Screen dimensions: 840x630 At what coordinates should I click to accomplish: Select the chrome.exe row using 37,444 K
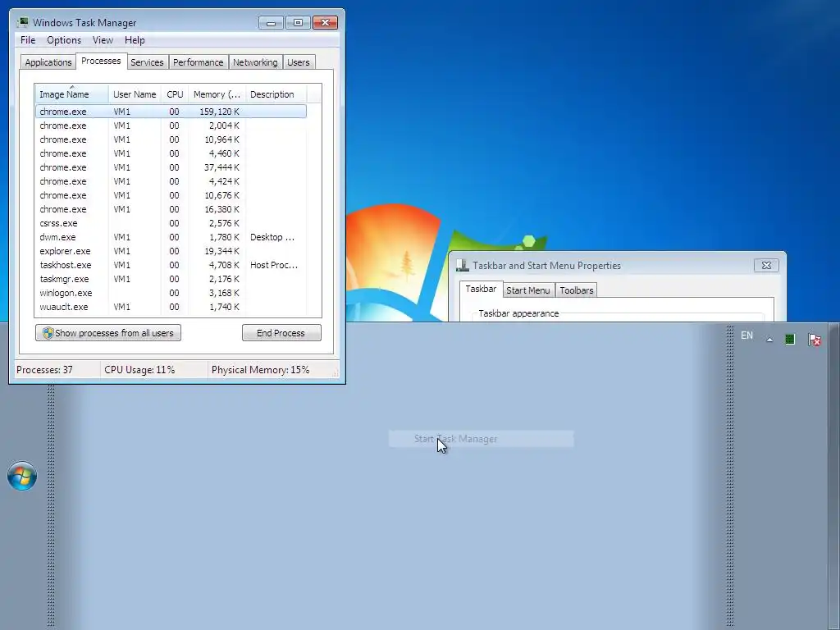(x=171, y=167)
